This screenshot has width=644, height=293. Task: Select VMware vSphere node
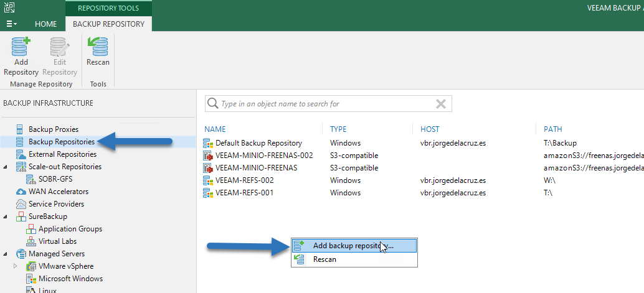click(x=66, y=266)
